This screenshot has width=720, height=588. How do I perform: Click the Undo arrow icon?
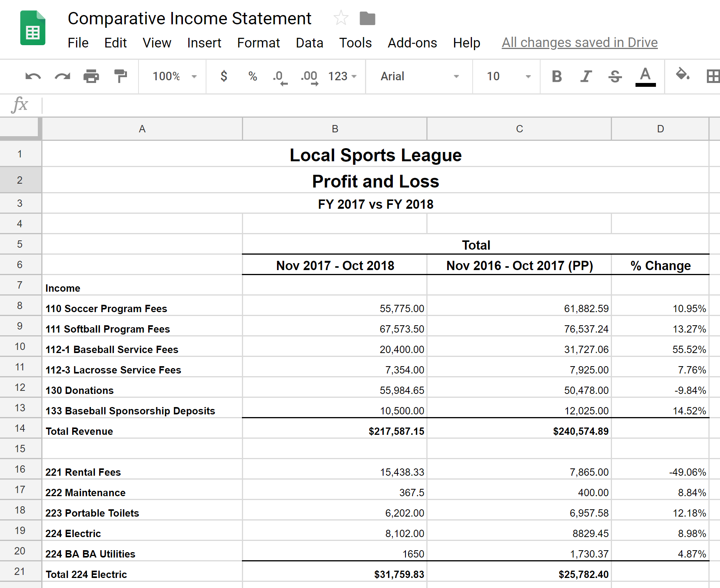click(33, 76)
